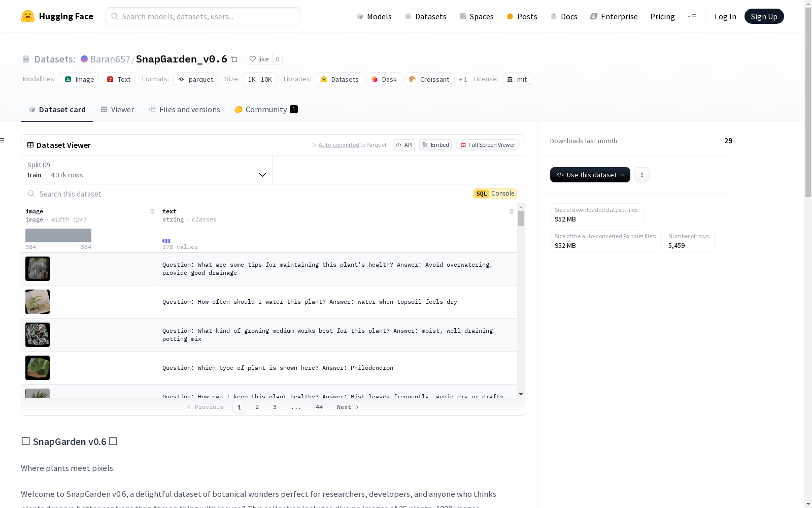Open Spaces in the top navigation
Viewport: 812px width, 508px height.
[477, 16]
